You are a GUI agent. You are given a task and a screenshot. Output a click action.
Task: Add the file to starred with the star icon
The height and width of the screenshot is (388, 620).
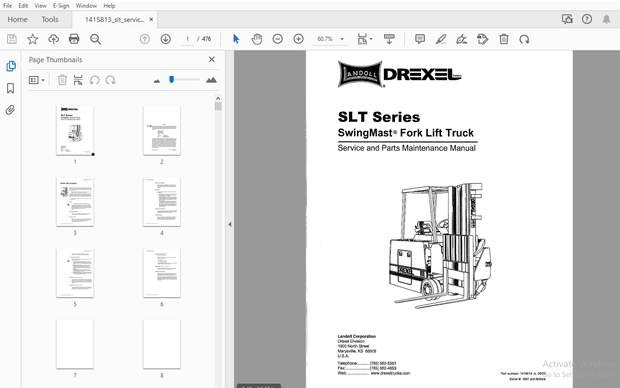click(32, 39)
